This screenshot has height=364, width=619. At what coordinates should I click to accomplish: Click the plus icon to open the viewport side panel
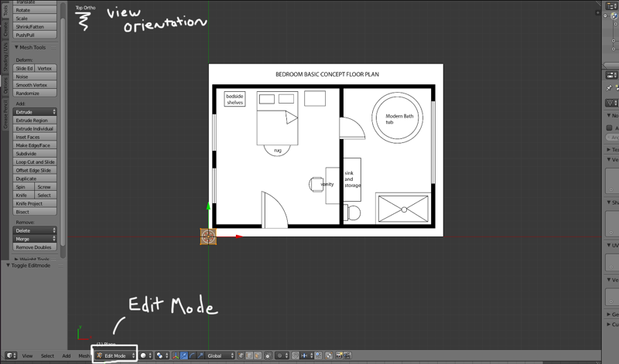click(597, 12)
